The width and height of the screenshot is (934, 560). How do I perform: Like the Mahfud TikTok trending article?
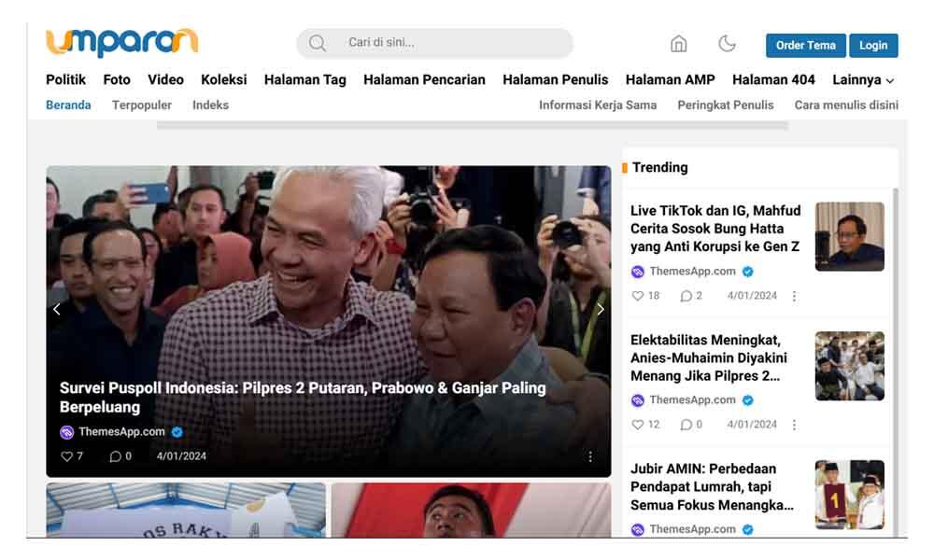click(638, 296)
